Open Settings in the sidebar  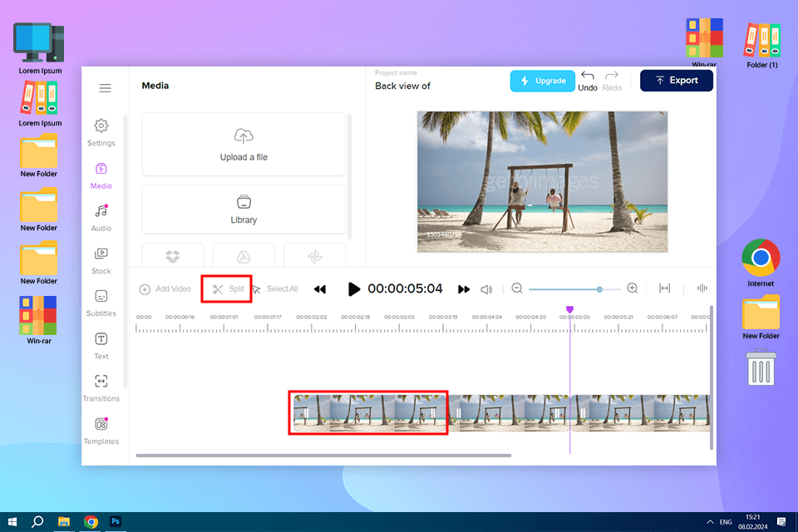pyautogui.click(x=101, y=132)
